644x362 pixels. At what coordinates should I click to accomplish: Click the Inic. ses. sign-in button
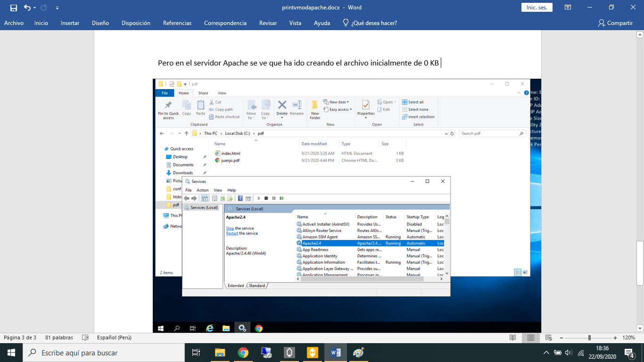click(x=537, y=8)
